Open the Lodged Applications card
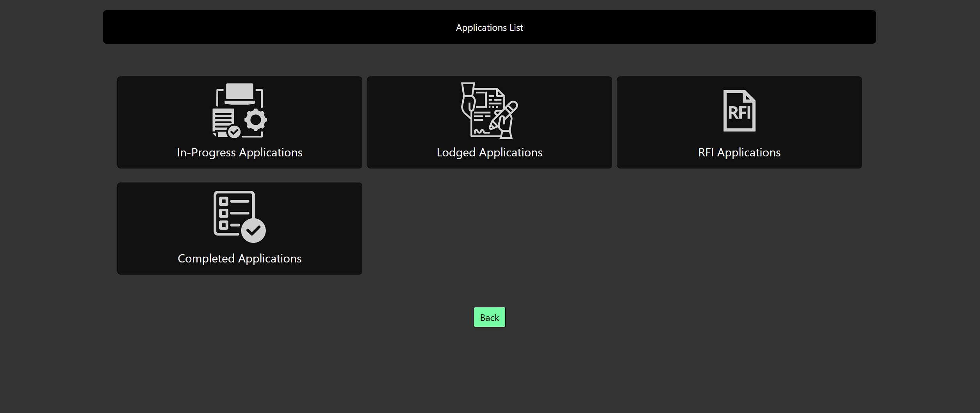Image resolution: width=980 pixels, height=413 pixels. pos(489,122)
